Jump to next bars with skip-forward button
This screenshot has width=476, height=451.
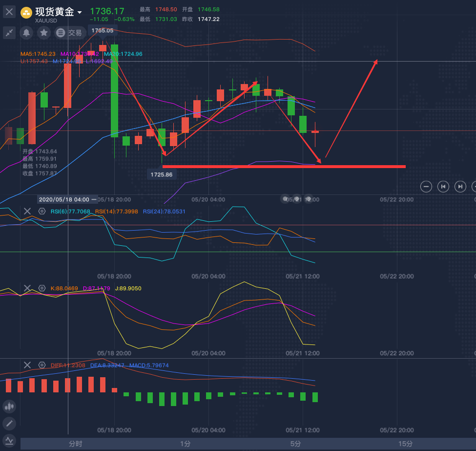pyautogui.click(x=460, y=186)
